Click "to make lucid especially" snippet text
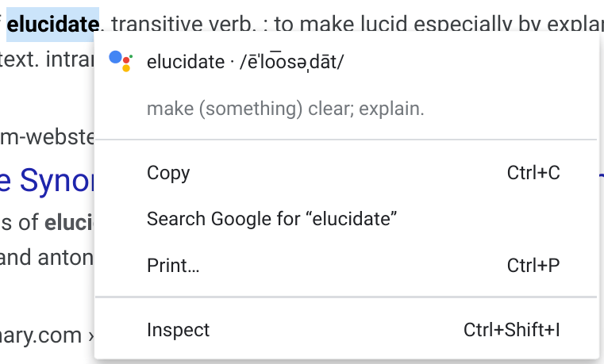Viewport: 604px width, 364px height. tap(373, 25)
